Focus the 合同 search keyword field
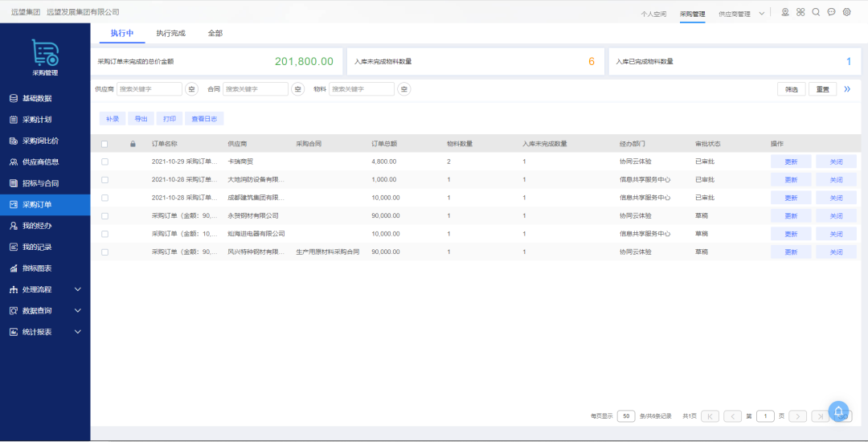Screen dimensions: 868x442 [x=256, y=89]
